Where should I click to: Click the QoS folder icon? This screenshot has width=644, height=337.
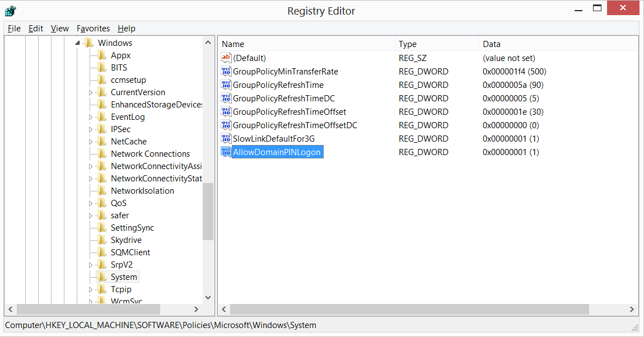[102, 203]
